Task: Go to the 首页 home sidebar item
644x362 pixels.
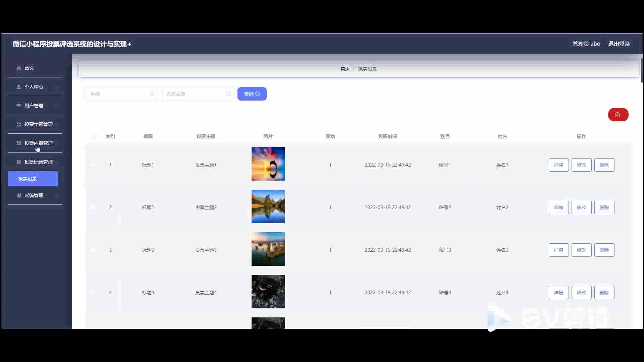Action: pyautogui.click(x=35, y=68)
